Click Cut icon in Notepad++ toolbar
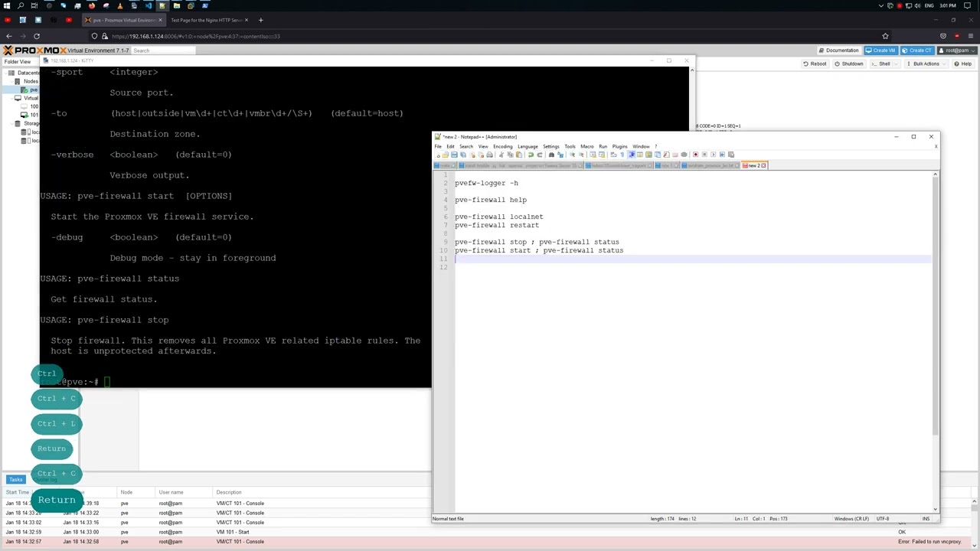The width and height of the screenshot is (980, 551). tap(501, 155)
